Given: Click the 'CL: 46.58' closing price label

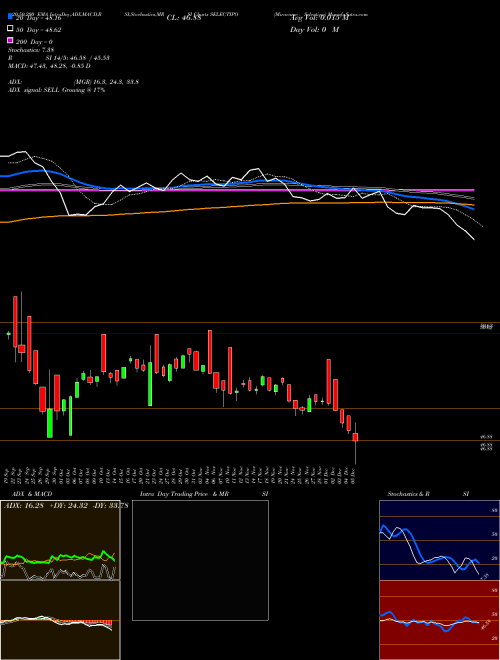Looking at the screenshot, I should pyautogui.click(x=184, y=18).
